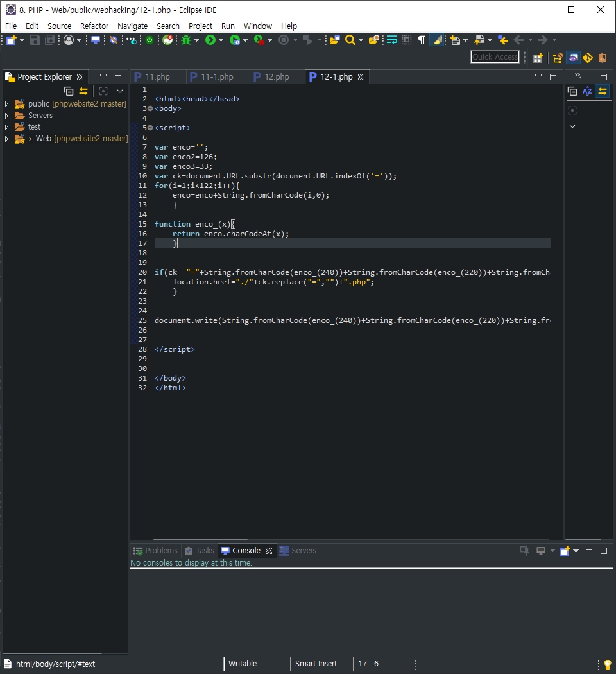Switch to the Tasks tab

coord(200,551)
